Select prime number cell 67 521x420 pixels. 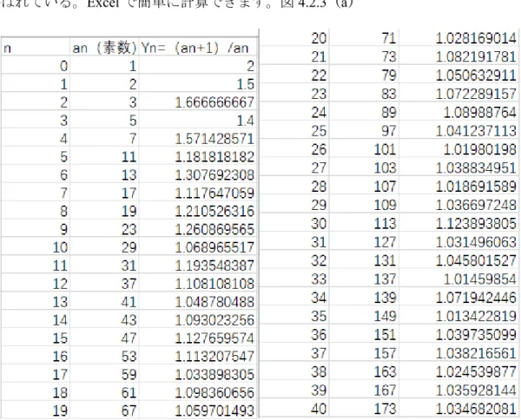click(x=104, y=410)
